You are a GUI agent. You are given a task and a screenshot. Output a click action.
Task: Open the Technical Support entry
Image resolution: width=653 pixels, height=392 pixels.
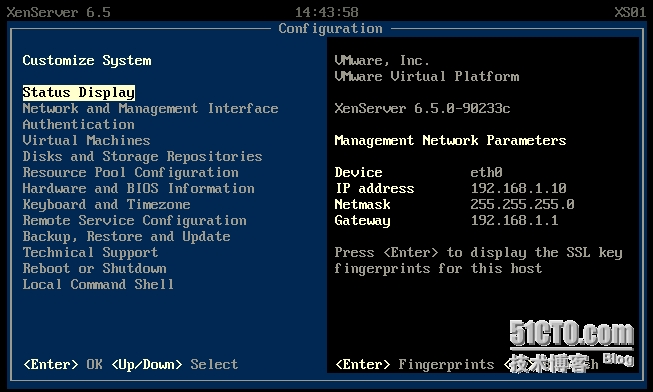90,252
